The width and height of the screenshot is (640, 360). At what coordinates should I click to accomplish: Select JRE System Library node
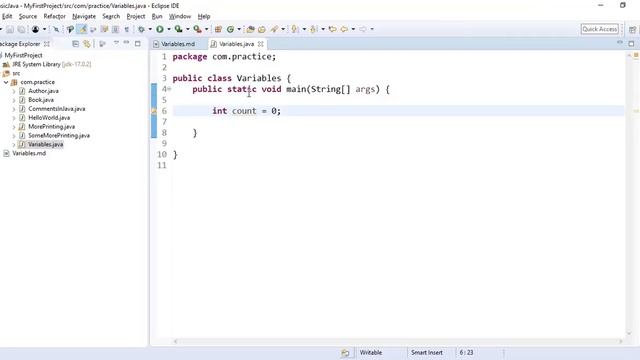click(51, 64)
